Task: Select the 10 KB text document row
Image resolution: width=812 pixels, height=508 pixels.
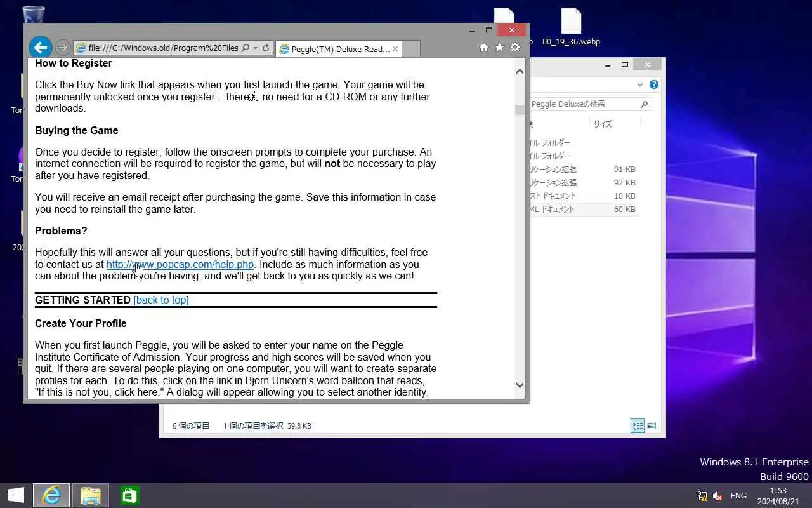Action: coord(582,196)
